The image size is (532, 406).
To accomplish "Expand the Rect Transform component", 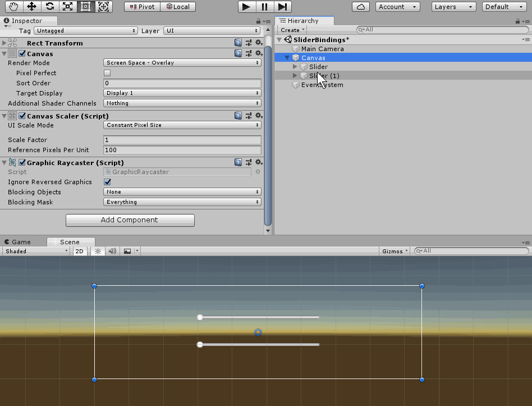I will tap(4, 43).
